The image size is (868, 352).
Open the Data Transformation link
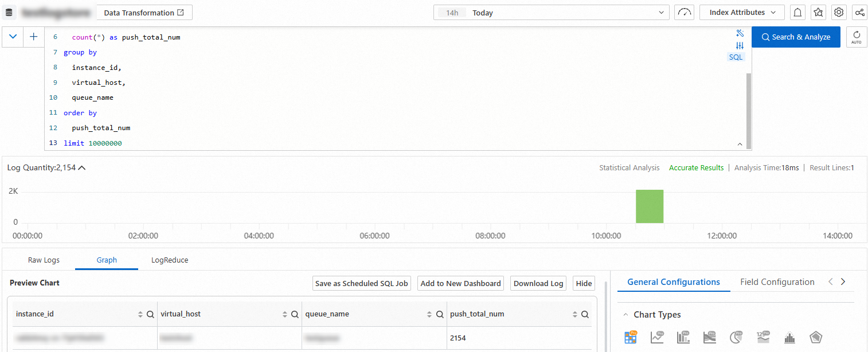pyautogui.click(x=144, y=13)
